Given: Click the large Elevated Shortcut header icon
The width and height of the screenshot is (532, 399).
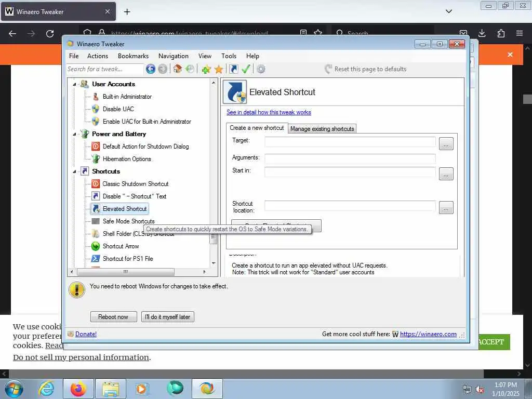Looking at the screenshot, I should (235, 92).
